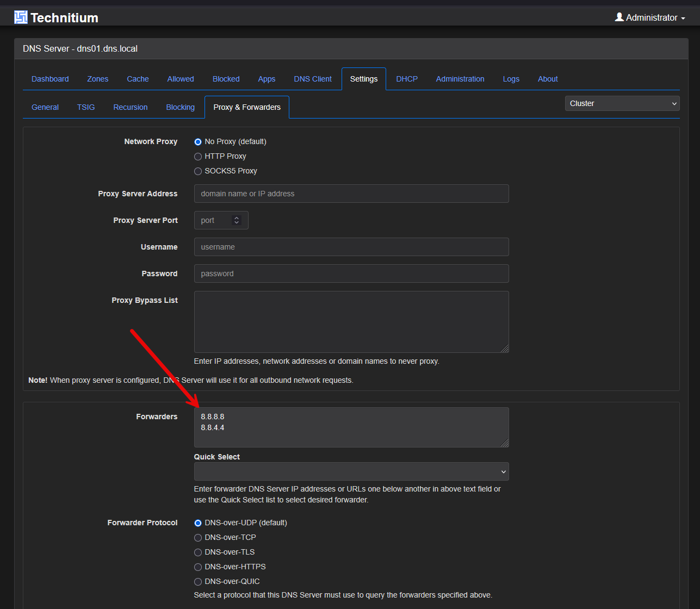Click inside the Proxy Bypass List textarea
The height and width of the screenshot is (609, 700).
click(x=351, y=322)
